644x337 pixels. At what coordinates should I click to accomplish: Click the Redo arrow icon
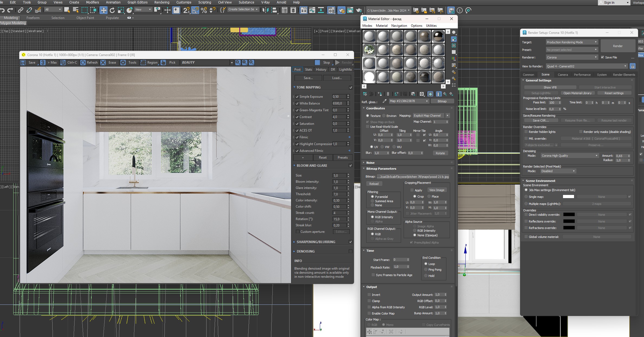tap(10, 10)
